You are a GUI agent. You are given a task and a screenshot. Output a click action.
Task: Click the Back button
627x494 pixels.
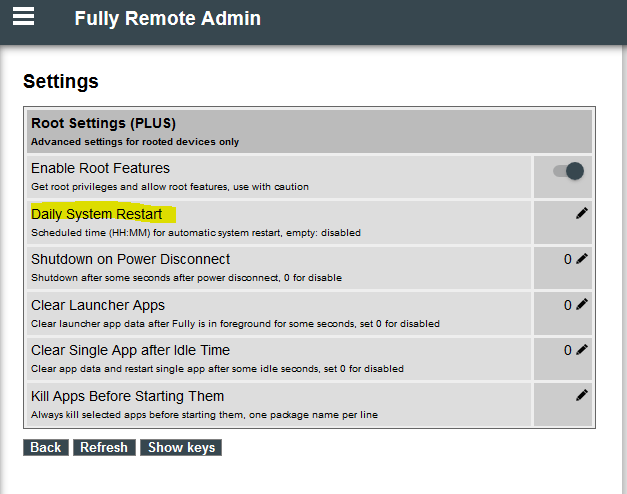46,447
